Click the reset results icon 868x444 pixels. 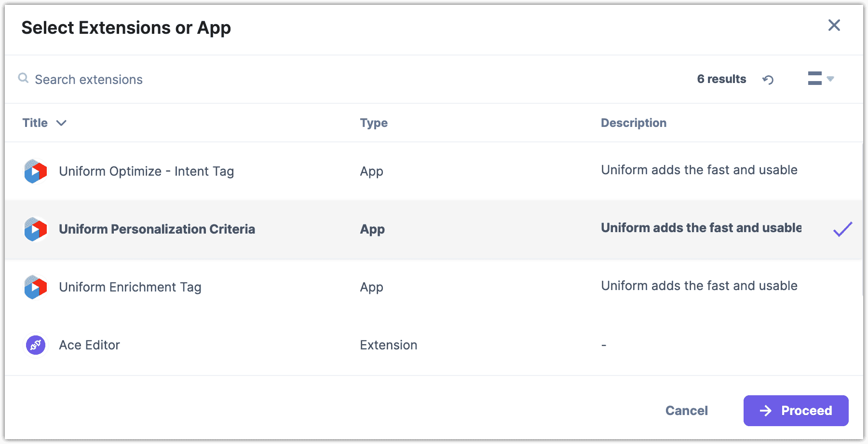(x=769, y=79)
